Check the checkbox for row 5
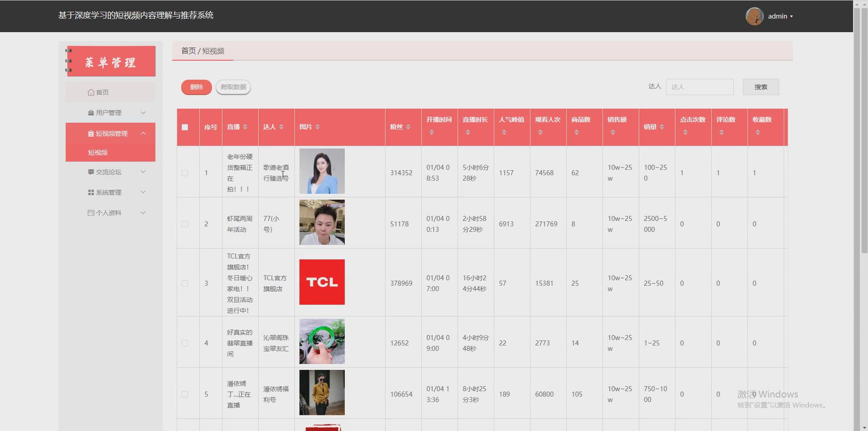The width and height of the screenshot is (868, 431). point(185,394)
